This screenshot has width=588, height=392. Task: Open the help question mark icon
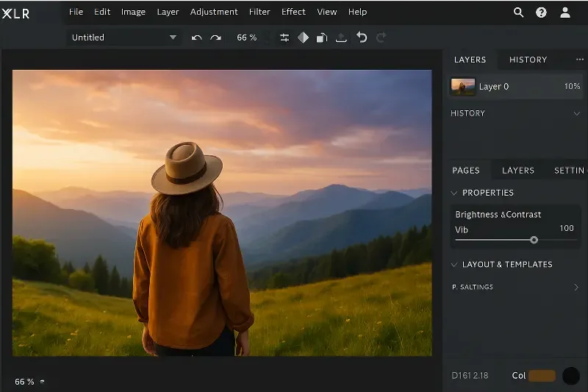[x=541, y=13]
